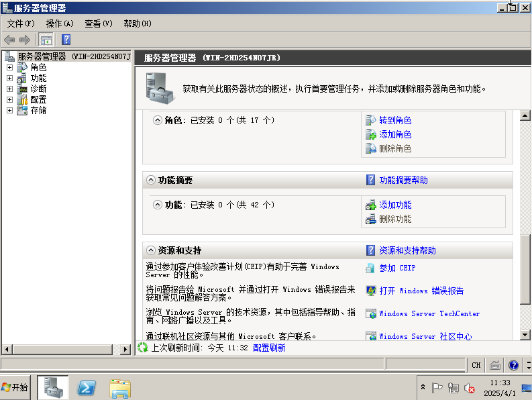This screenshot has height=400, width=532.
Task: Click the Forward arrow toolbar icon
Action: tap(25, 40)
